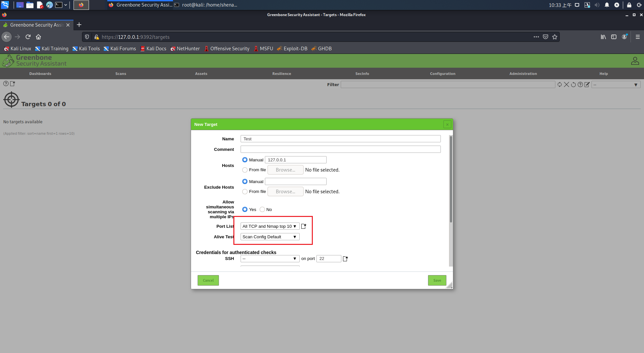Create a new filter using the star-page icon
This screenshot has width=644, height=353.
pos(13,84)
